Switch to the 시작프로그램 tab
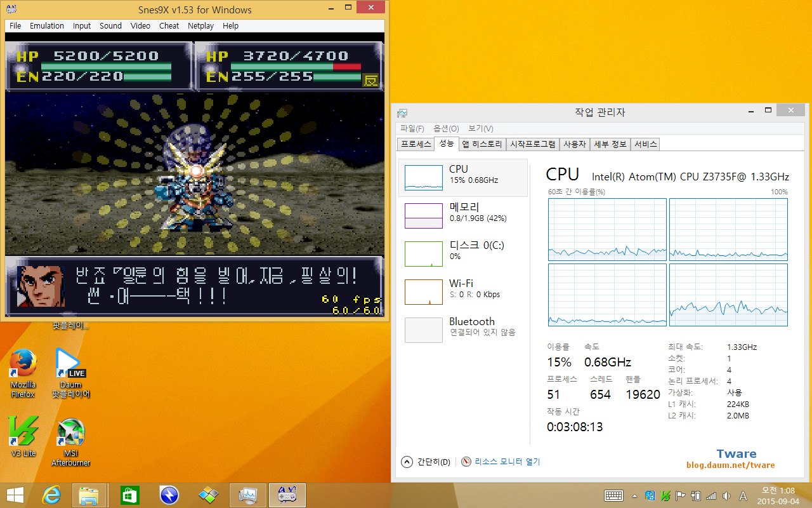Viewport: 812px width, 508px height. 533,144
